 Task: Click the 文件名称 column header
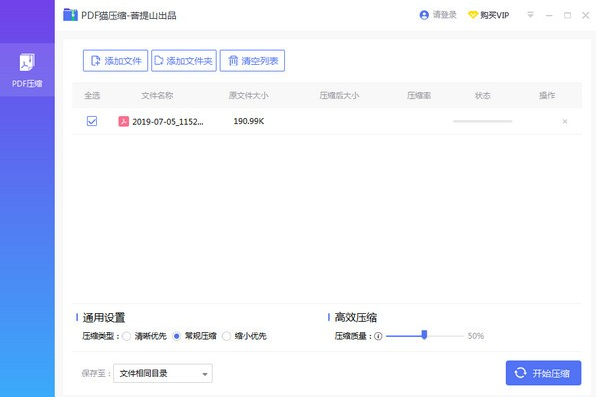(x=157, y=95)
